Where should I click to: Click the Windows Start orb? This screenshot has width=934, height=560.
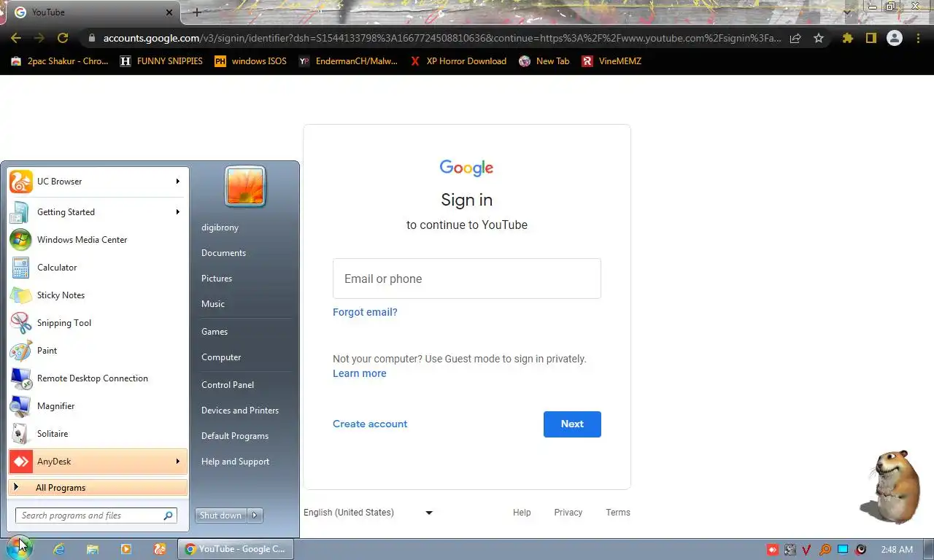tap(20, 548)
